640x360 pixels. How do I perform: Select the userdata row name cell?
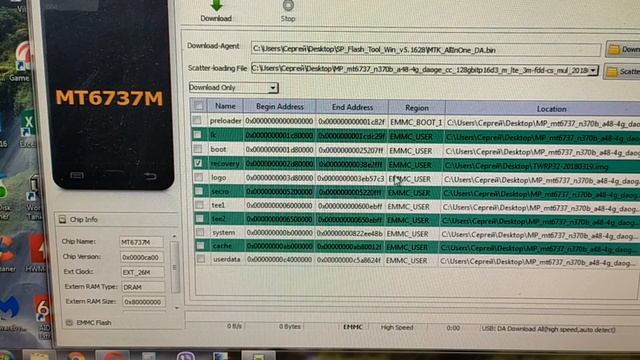pos(227,259)
